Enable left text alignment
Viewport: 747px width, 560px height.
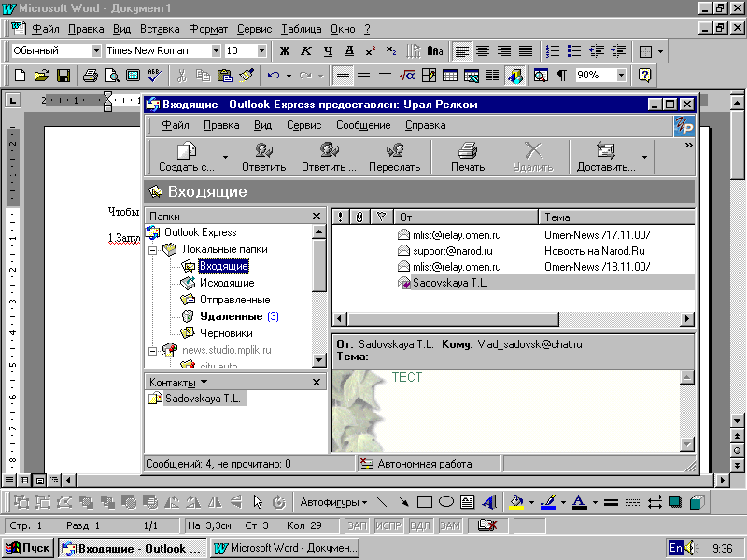(461, 50)
